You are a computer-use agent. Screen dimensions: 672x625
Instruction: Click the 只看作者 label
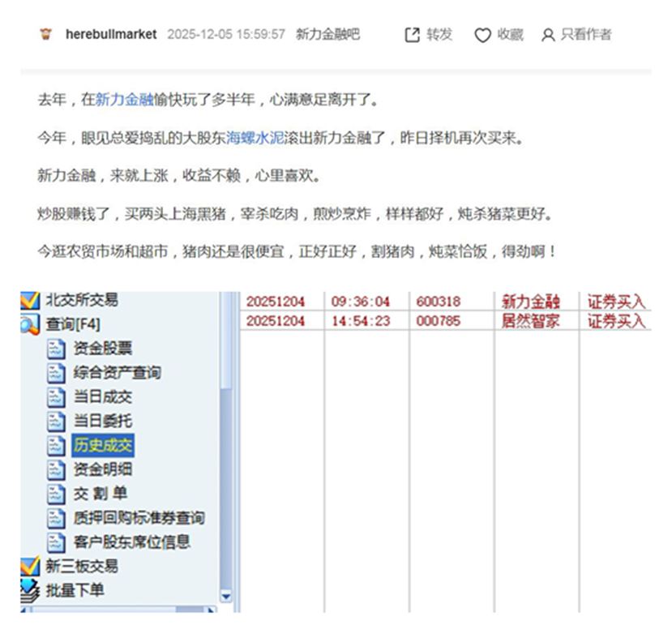[585, 34]
